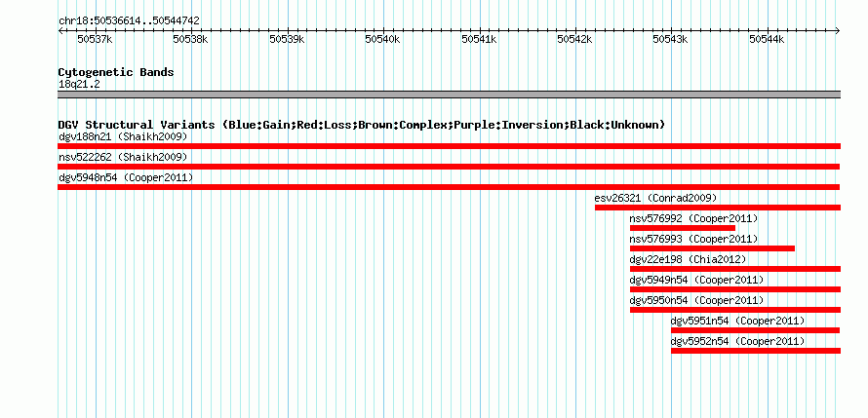Open the dgv5952n54 (Cooper2011) label
Viewport: 868px width, 418px height.
tap(737, 341)
